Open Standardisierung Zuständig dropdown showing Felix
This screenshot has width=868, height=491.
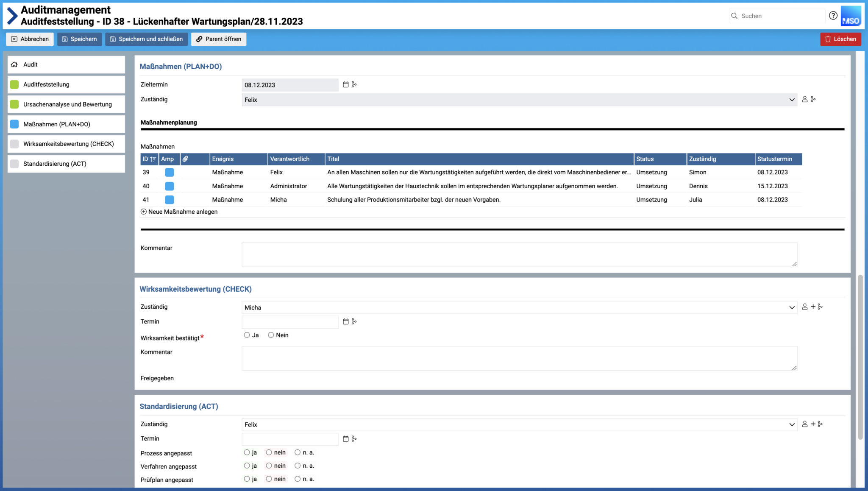click(x=519, y=424)
